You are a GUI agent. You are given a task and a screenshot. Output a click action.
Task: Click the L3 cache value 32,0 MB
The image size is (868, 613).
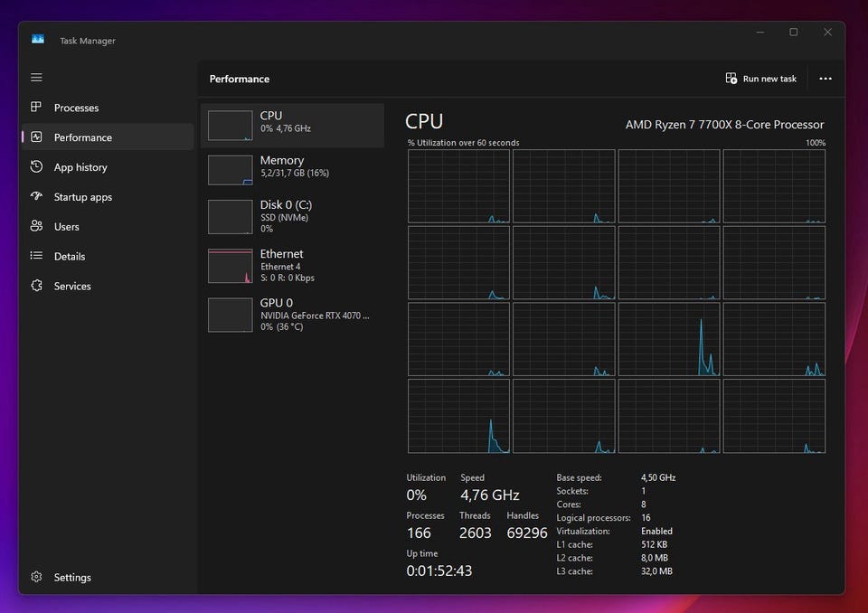click(x=657, y=571)
